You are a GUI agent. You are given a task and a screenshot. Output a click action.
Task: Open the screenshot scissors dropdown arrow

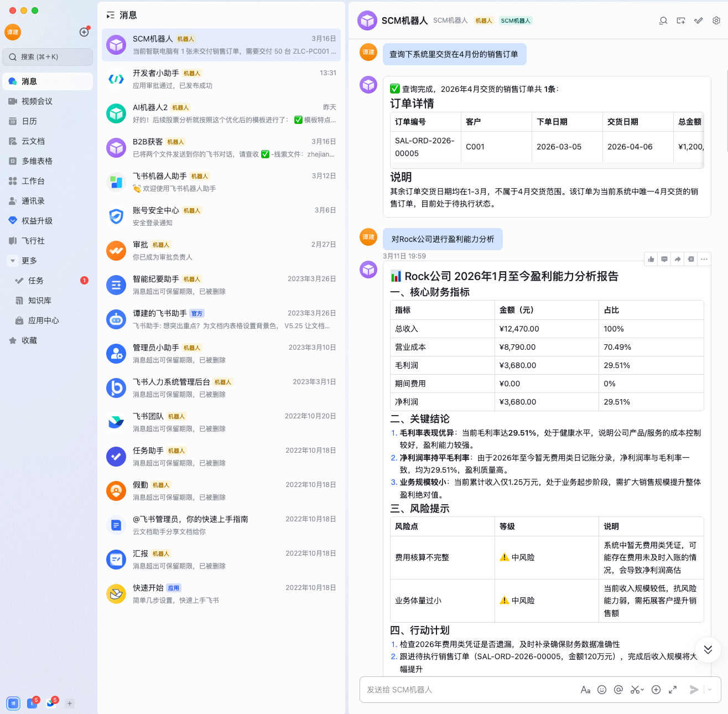(x=644, y=690)
